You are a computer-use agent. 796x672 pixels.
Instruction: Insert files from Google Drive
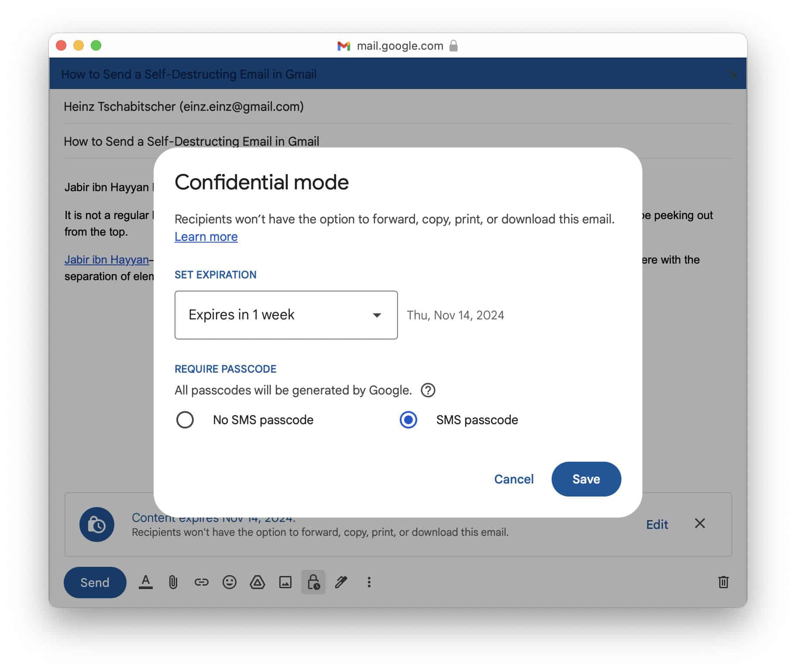[257, 582]
